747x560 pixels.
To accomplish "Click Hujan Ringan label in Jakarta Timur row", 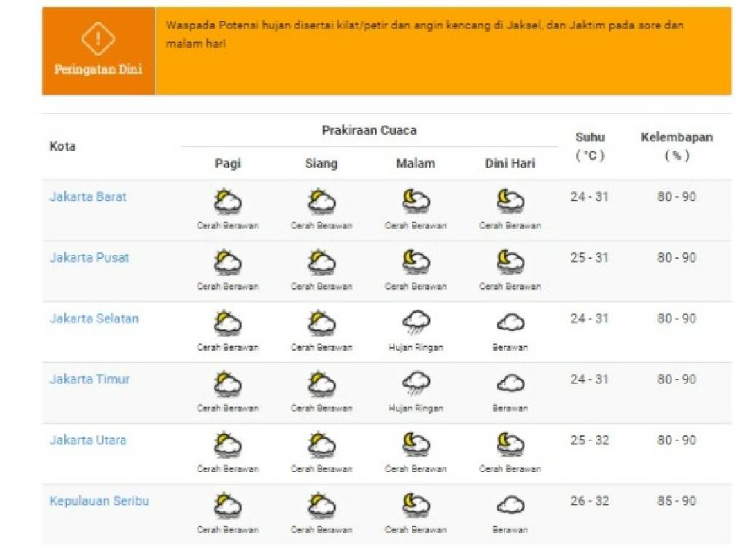I will pyautogui.click(x=416, y=408).
